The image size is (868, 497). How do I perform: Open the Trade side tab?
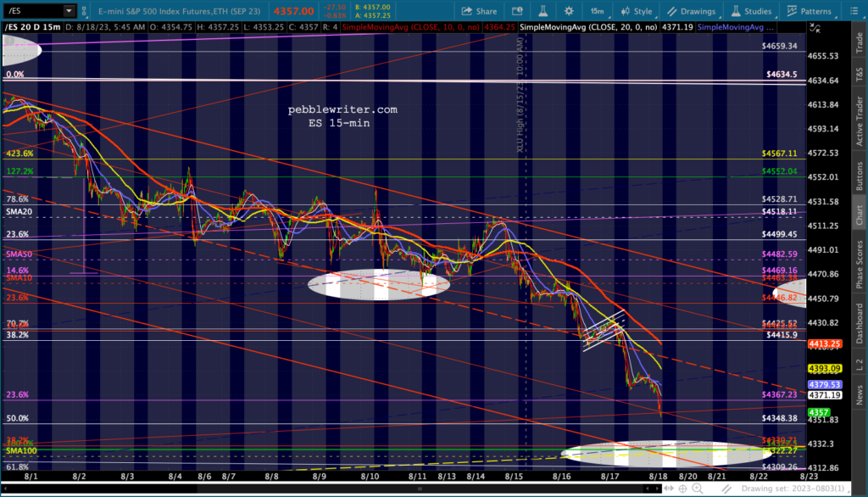tap(860, 42)
